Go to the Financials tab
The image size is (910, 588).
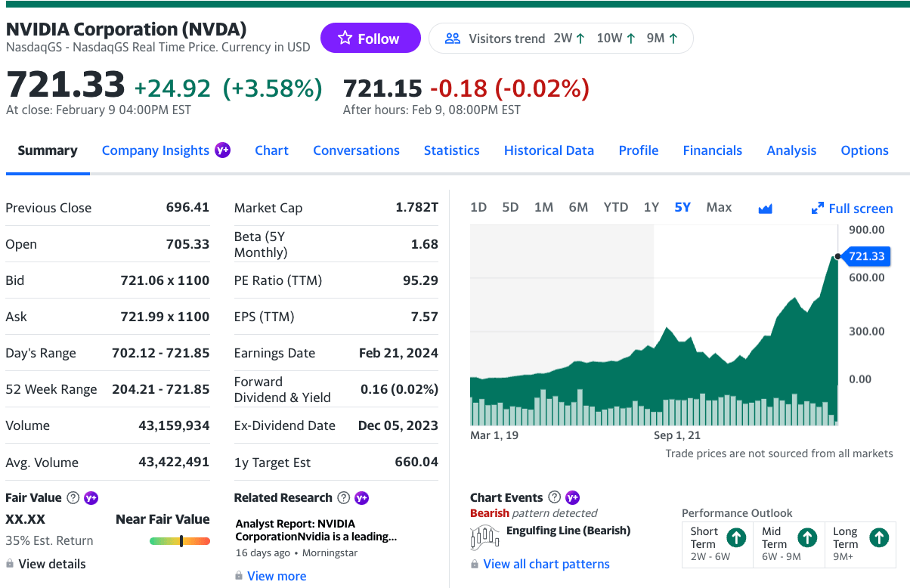pos(713,150)
